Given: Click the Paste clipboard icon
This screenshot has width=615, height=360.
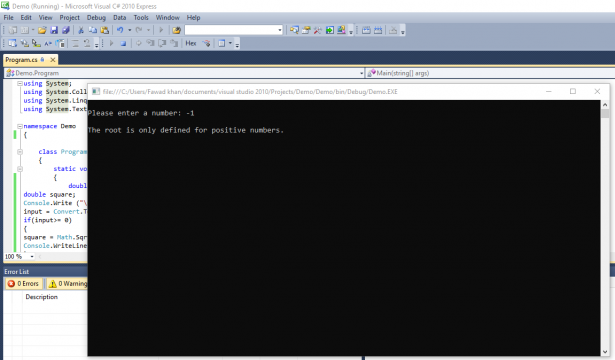Looking at the screenshot, I should coord(104,30).
